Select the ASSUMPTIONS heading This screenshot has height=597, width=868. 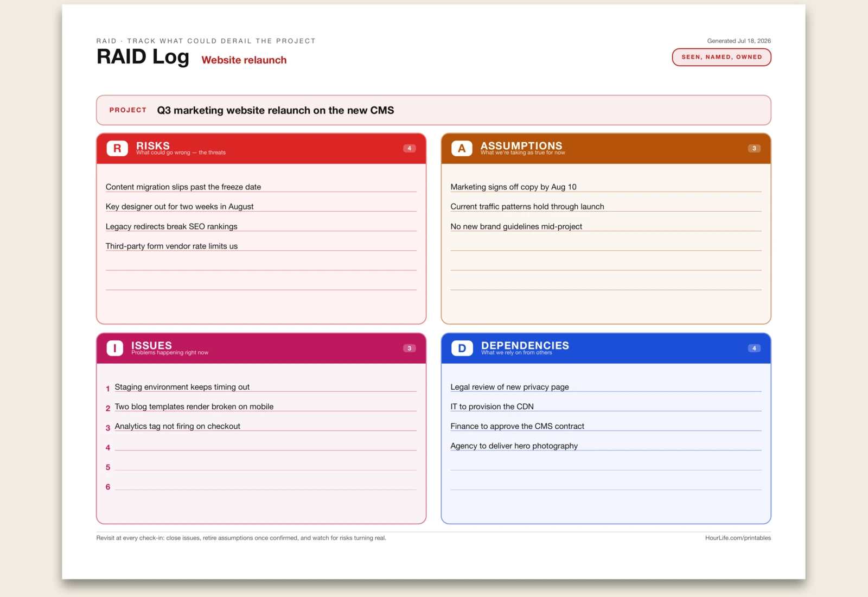coord(521,145)
